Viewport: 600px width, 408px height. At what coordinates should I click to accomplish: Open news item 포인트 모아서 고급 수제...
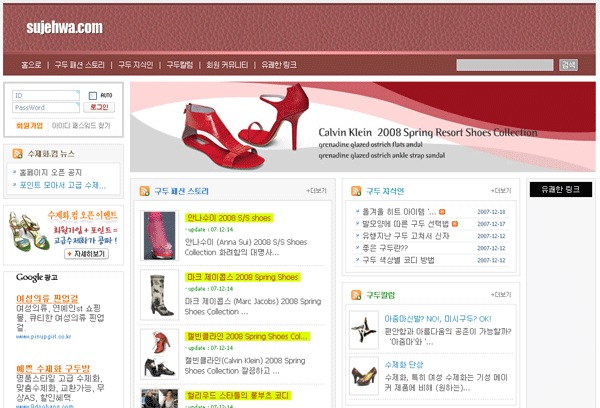[x=63, y=185]
